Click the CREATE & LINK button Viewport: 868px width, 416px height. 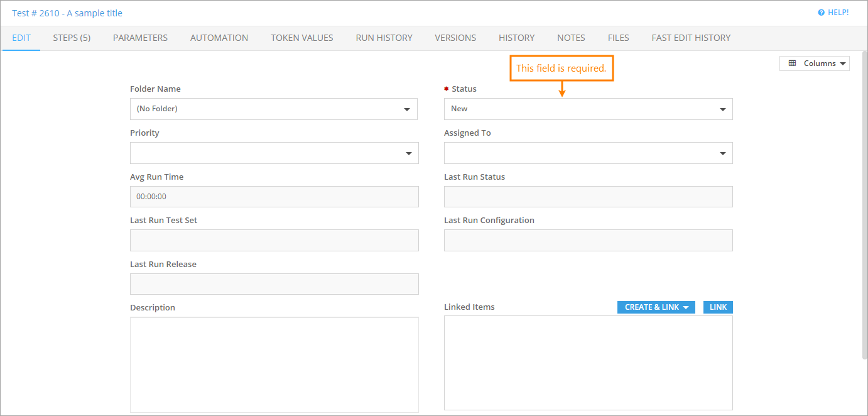click(656, 307)
